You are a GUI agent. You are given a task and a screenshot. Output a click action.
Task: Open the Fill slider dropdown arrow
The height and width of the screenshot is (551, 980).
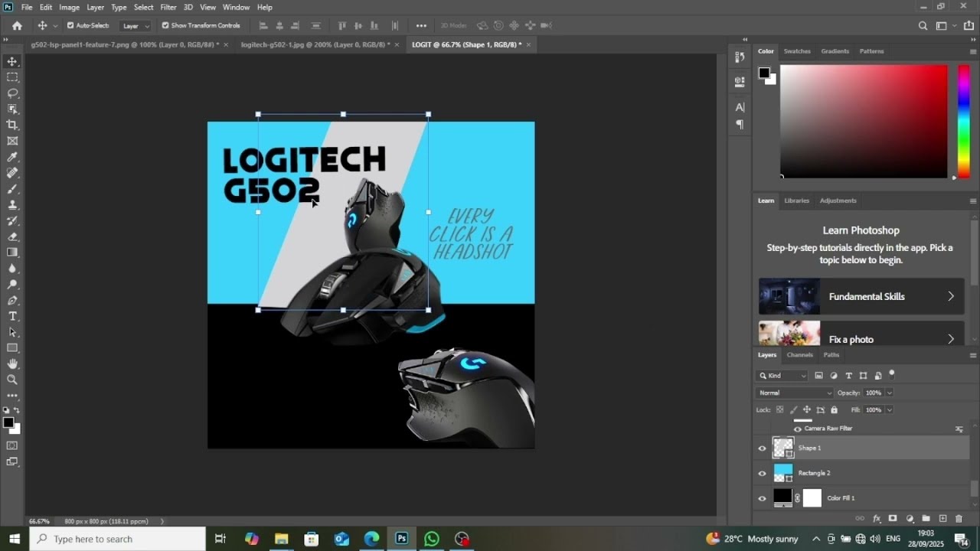tap(889, 410)
